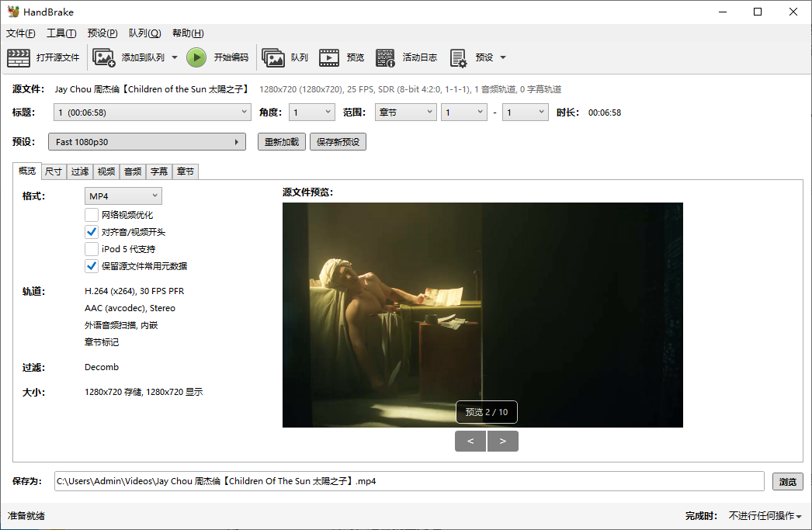
Task: Expand the toolbar Presets dropdown arrow
Action: pos(503,57)
